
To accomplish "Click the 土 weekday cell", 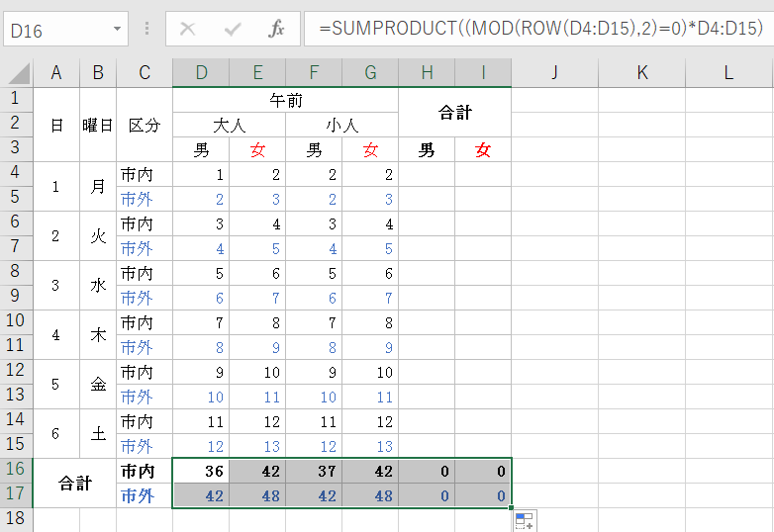I will tap(98, 433).
